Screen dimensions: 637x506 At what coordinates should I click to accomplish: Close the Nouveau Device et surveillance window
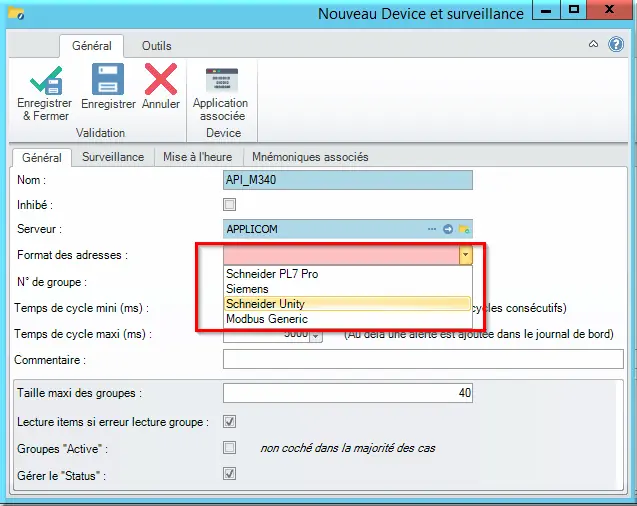[x=609, y=10]
